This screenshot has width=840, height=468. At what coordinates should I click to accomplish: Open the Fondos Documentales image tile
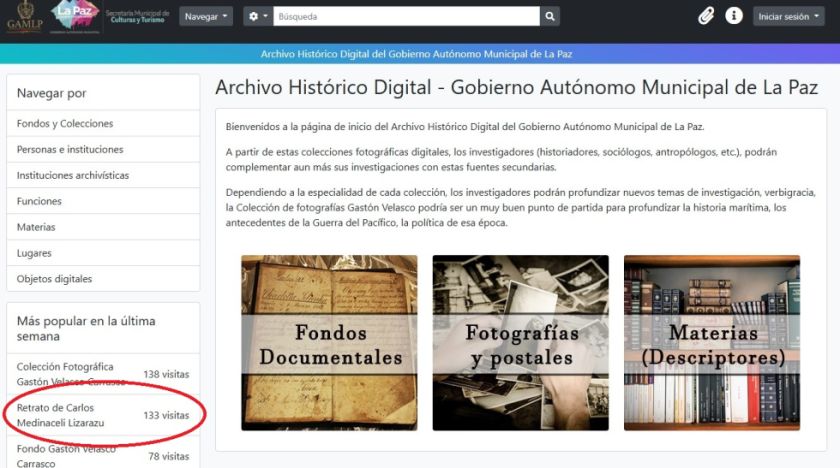tap(329, 343)
